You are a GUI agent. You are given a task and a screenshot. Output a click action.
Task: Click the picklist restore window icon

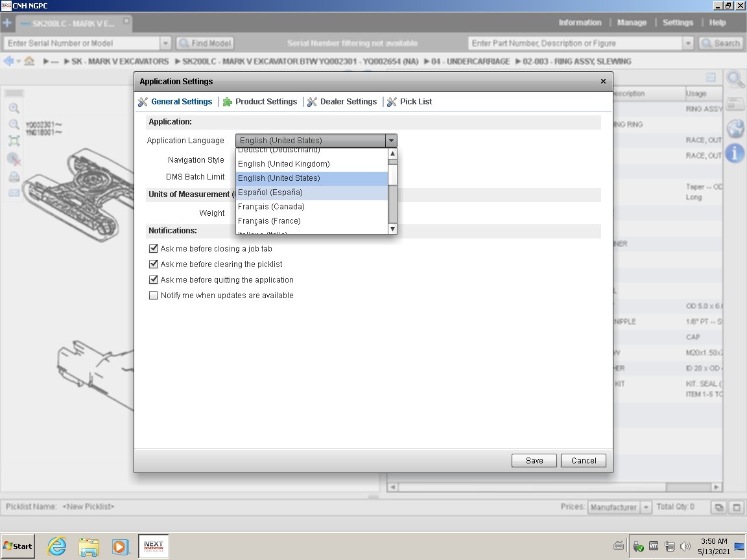718,507
